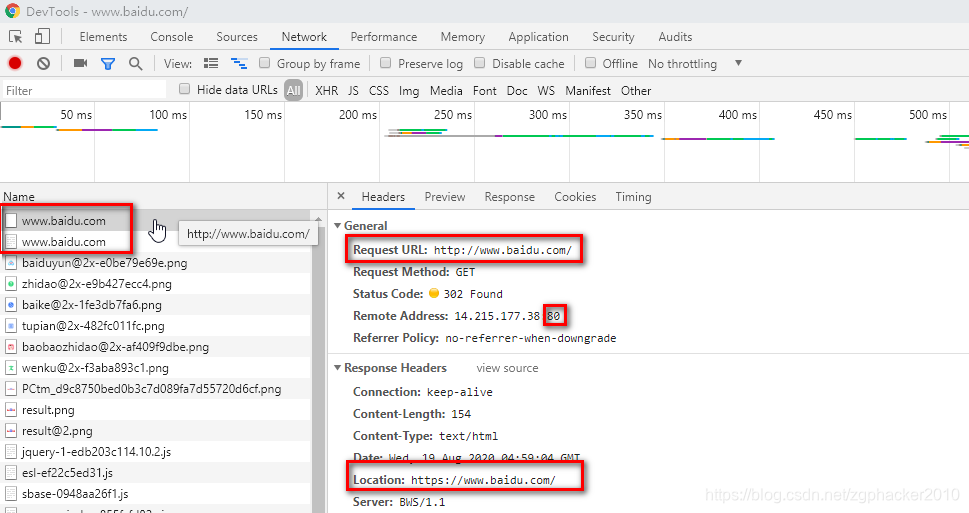Image resolution: width=969 pixels, height=513 pixels.
Task: Check Hide data URLs
Action: (x=184, y=89)
